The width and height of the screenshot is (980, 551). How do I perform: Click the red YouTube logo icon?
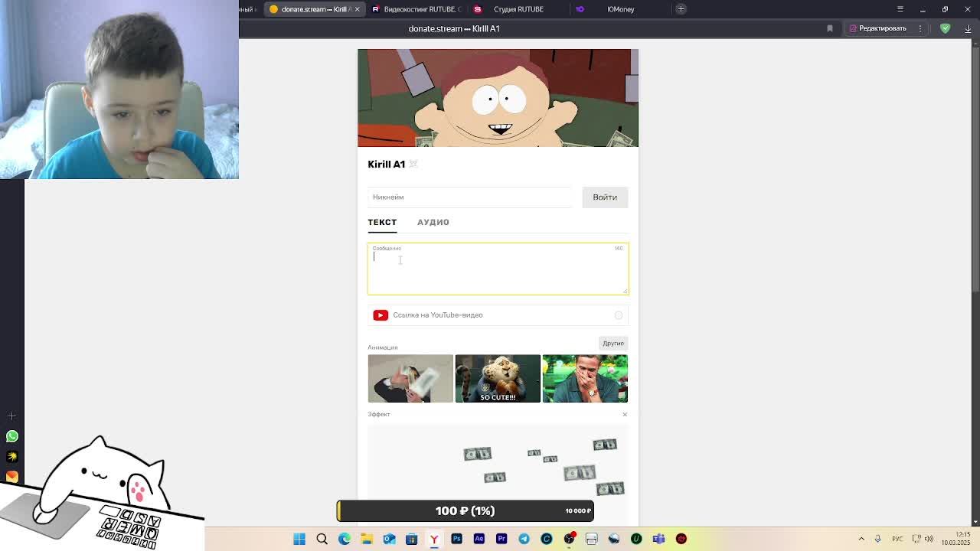381,315
